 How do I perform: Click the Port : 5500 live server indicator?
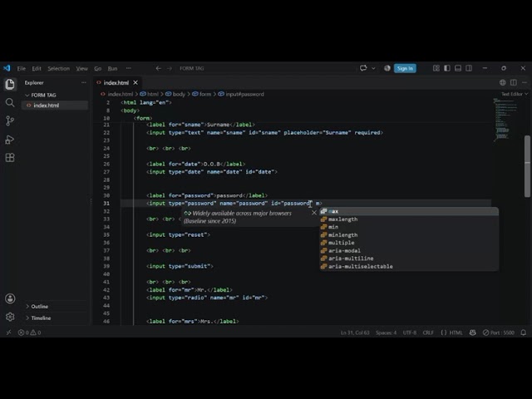pos(499,332)
